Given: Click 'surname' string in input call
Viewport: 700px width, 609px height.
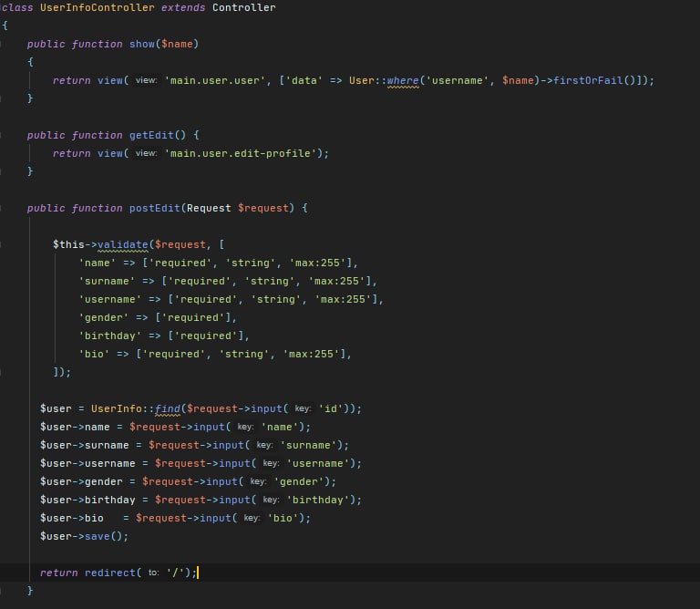Looking at the screenshot, I should [308, 446].
